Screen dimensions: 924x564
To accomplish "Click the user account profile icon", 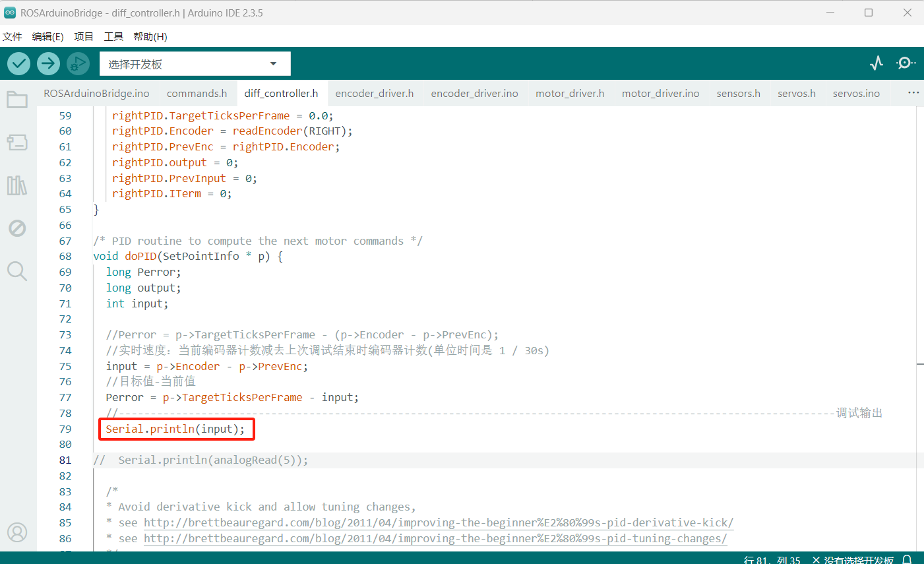I will 17,532.
